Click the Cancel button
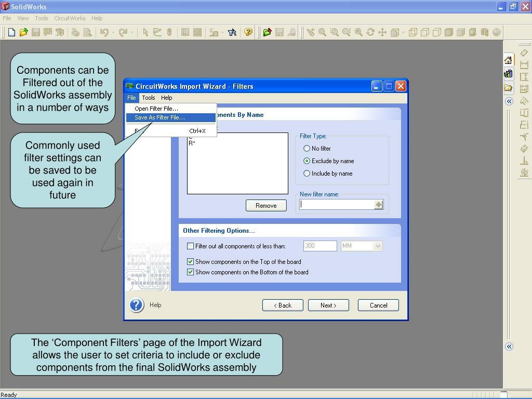Image resolution: width=532 pixels, height=399 pixels. pos(378,305)
